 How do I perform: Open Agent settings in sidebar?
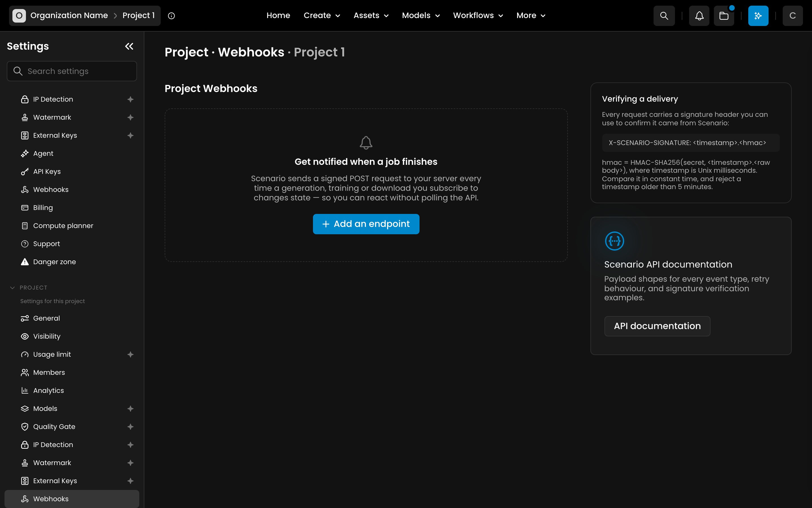[x=72, y=154]
